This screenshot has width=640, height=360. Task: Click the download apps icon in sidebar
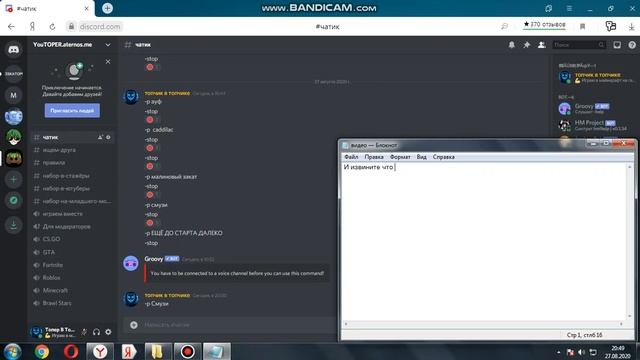[x=13, y=225]
